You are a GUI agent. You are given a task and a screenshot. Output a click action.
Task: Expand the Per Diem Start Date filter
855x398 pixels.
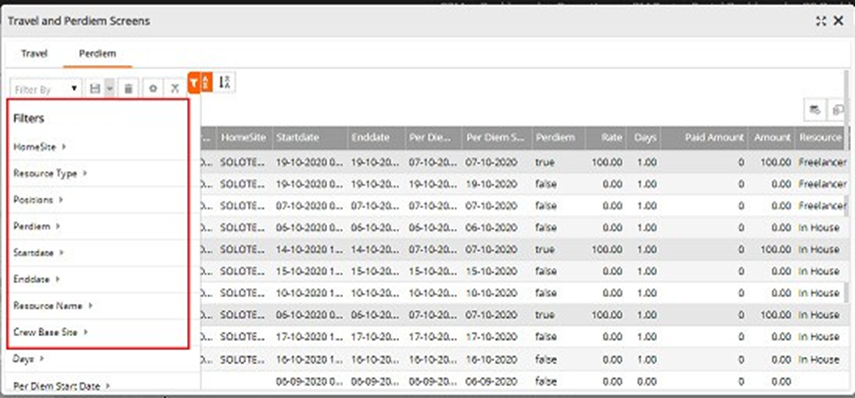point(62,386)
